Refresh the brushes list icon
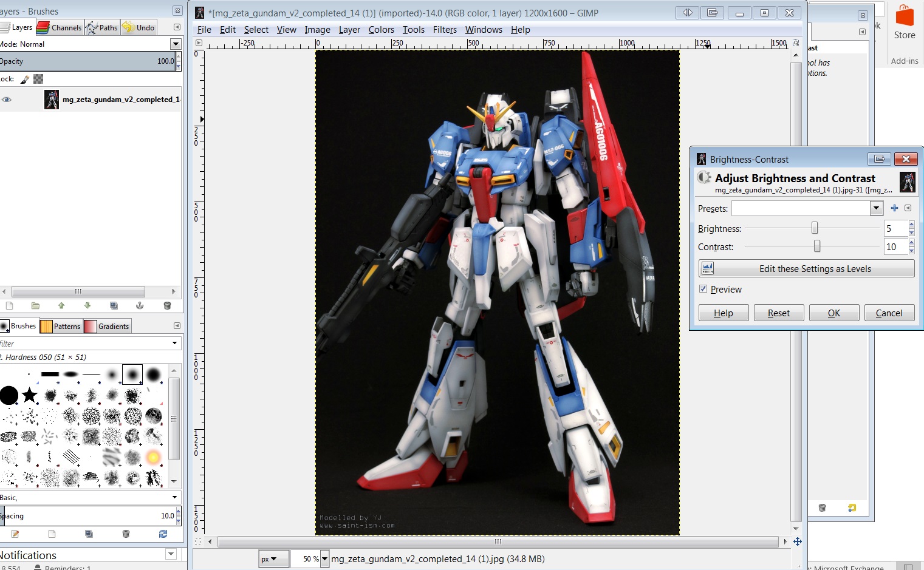Image resolution: width=924 pixels, height=570 pixels. 163,534
